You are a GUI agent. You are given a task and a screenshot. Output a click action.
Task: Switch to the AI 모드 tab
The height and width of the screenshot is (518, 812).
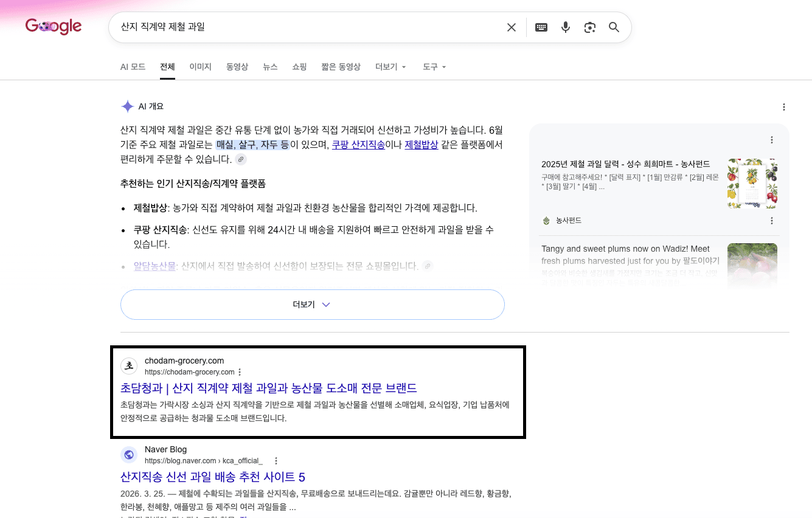[133, 67]
